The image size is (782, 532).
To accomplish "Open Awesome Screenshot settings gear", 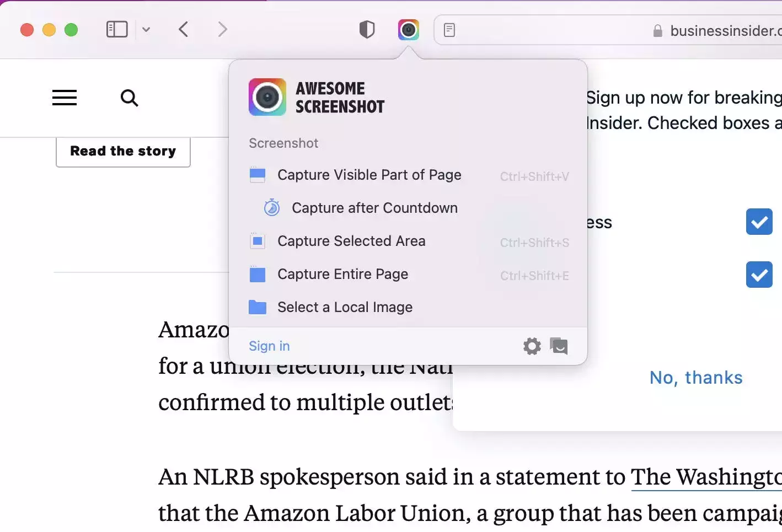I will [x=532, y=346].
